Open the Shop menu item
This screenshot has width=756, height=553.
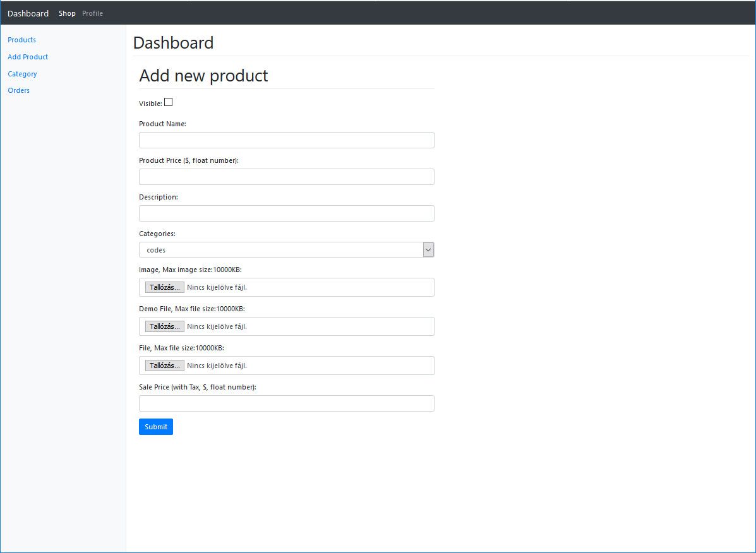[67, 13]
